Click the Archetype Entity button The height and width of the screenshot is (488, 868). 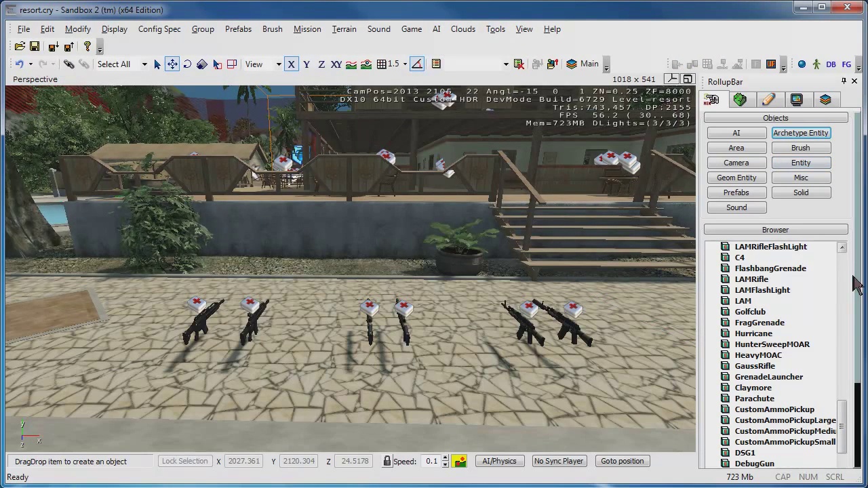(x=800, y=133)
